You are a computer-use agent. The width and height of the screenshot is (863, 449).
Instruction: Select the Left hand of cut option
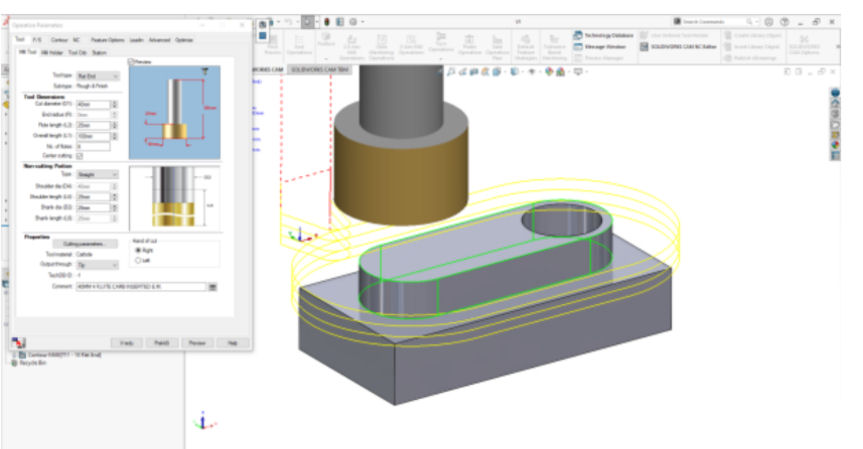[137, 260]
